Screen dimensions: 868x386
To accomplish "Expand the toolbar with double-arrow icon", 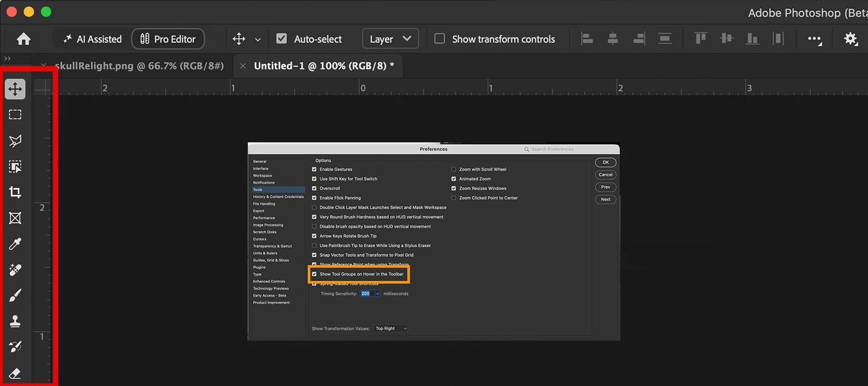I will [8, 59].
